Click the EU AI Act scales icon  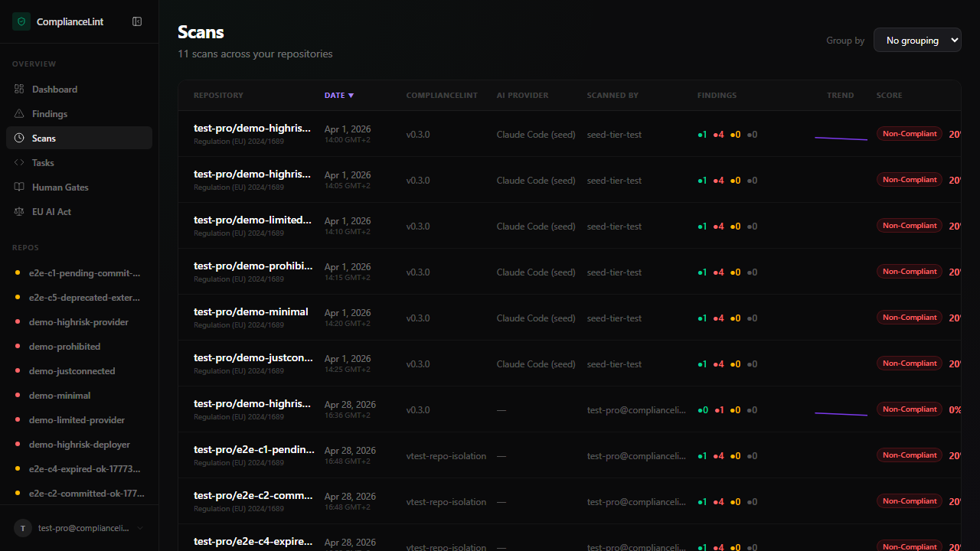click(x=20, y=212)
